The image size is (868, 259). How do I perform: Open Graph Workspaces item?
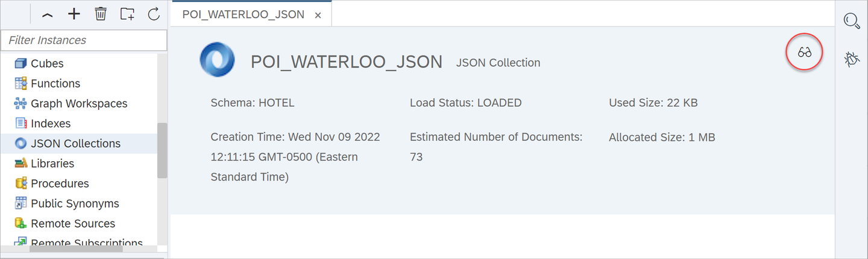click(79, 103)
